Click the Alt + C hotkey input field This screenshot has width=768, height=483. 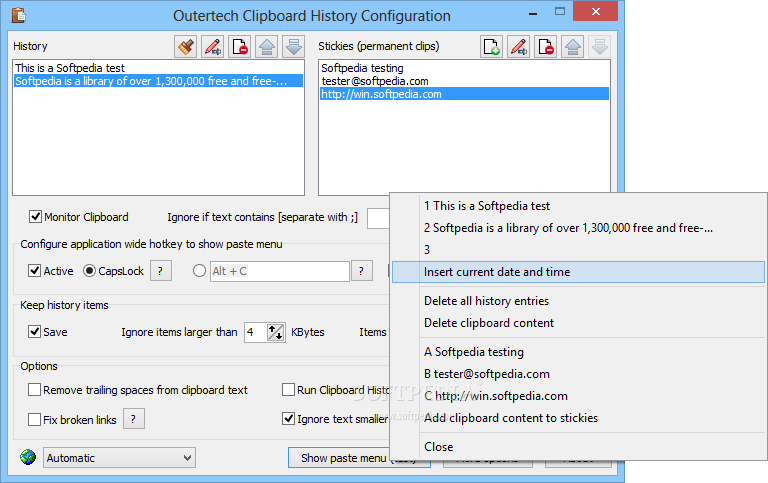pyautogui.click(x=280, y=271)
